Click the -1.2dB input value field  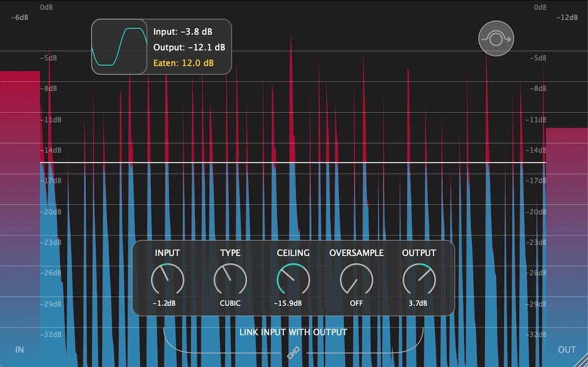pos(164,303)
